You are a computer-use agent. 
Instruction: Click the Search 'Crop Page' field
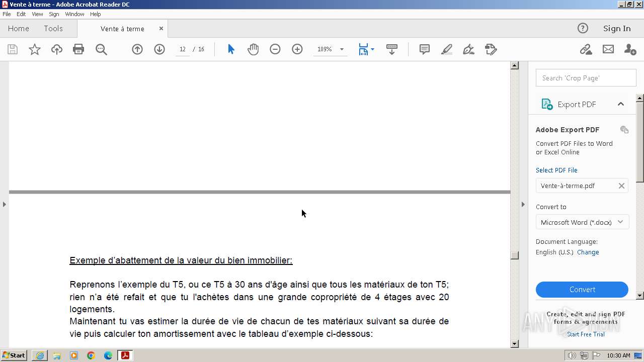point(586,78)
